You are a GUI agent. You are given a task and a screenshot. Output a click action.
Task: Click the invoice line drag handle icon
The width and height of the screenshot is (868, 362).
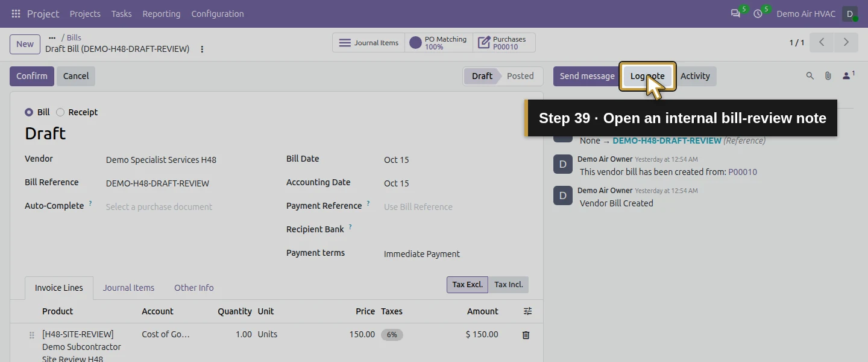[32, 335]
